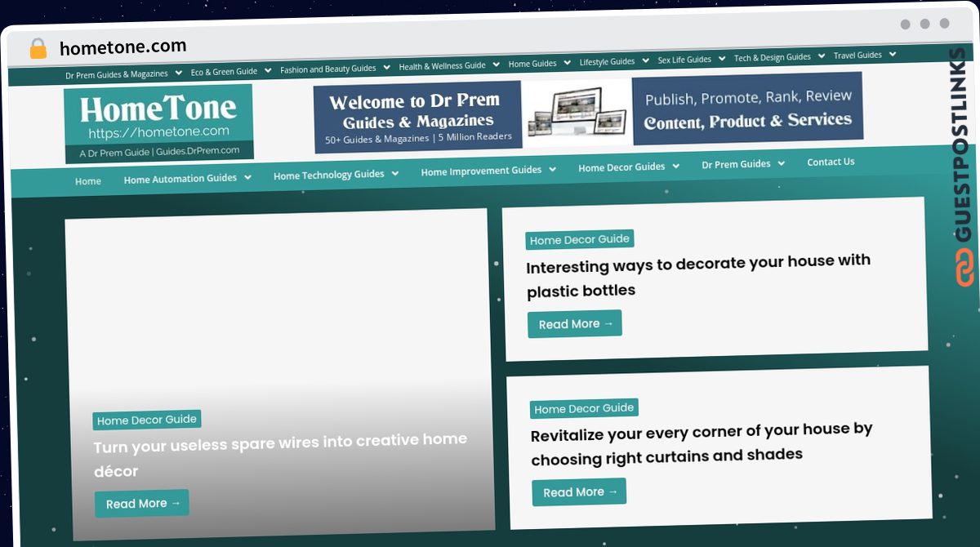
Task: Open the Welcome to Dr Prem Guides banner
Action: click(418, 117)
